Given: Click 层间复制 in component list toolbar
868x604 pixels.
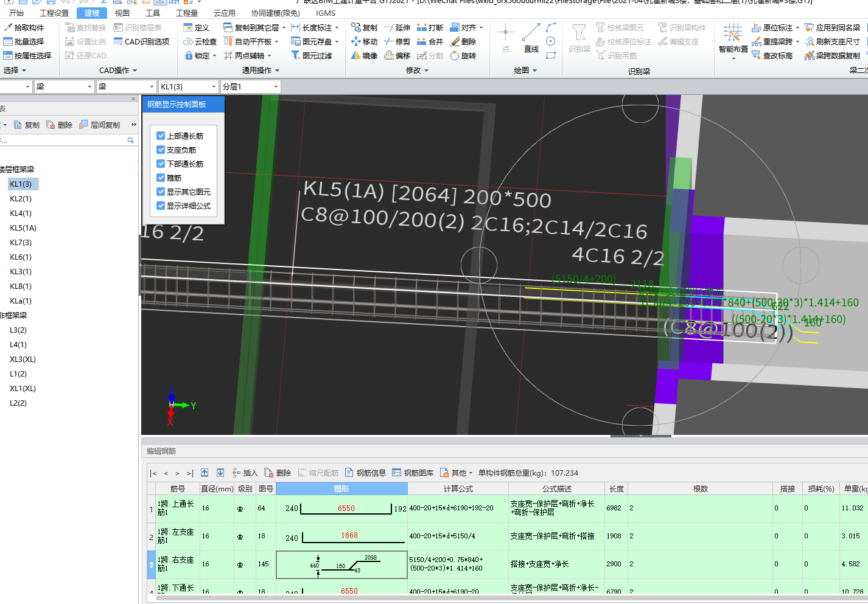Looking at the screenshot, I should pos(100,125).
